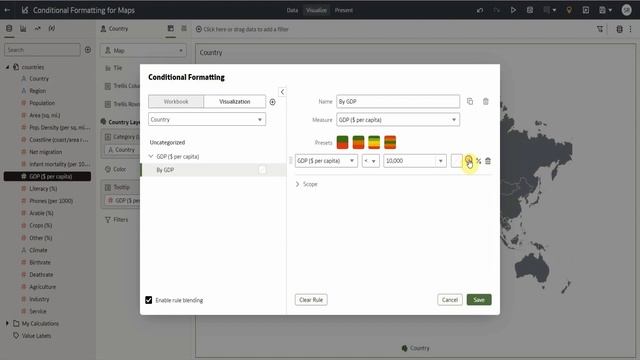Open the canvas more options menu
This screenshot has height=360, width=640.
pos(631,29)
